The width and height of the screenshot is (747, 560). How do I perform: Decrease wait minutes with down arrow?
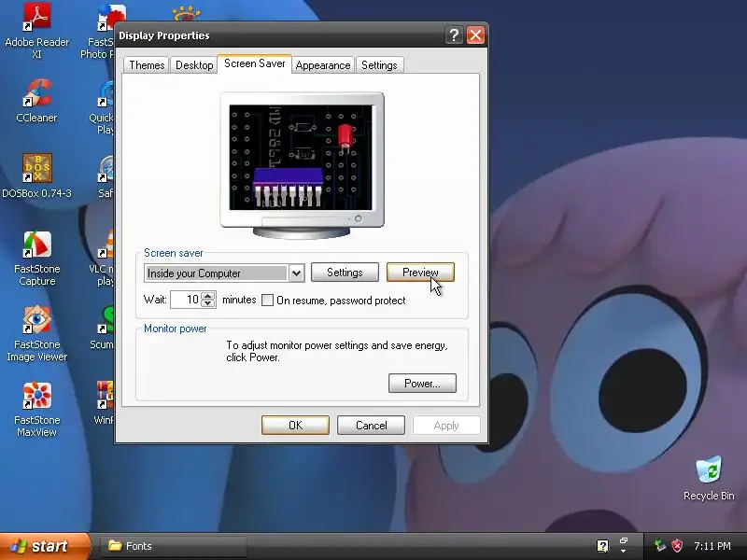click(208, 303)
